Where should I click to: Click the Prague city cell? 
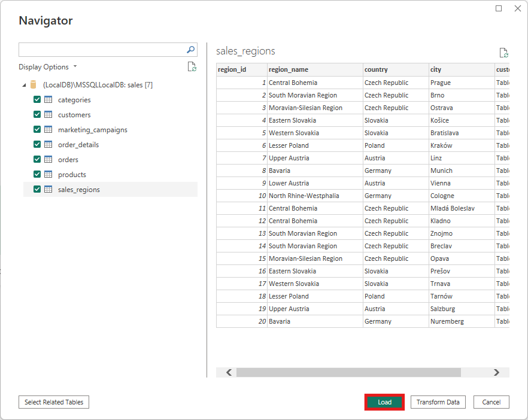[462, 83]
